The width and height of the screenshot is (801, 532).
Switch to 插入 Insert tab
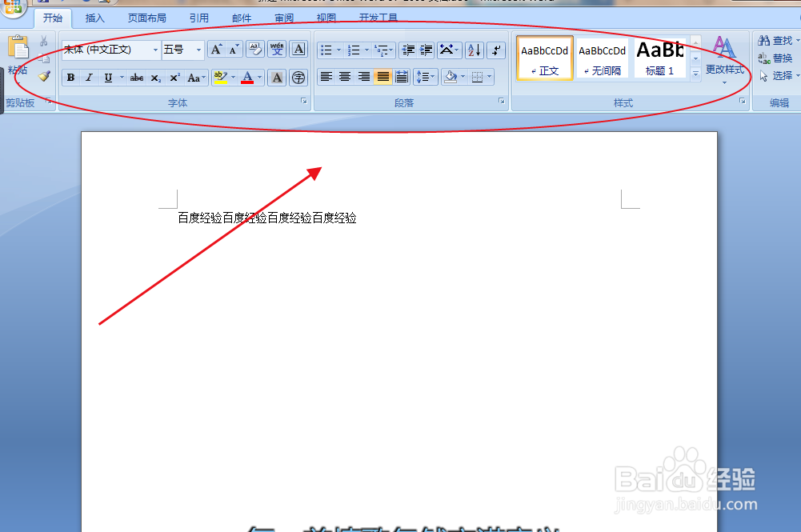click(94, 18)
